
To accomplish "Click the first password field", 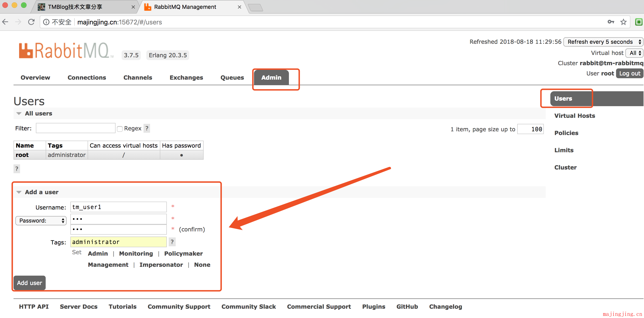I will pyautogui.click(x=119, y=219).
